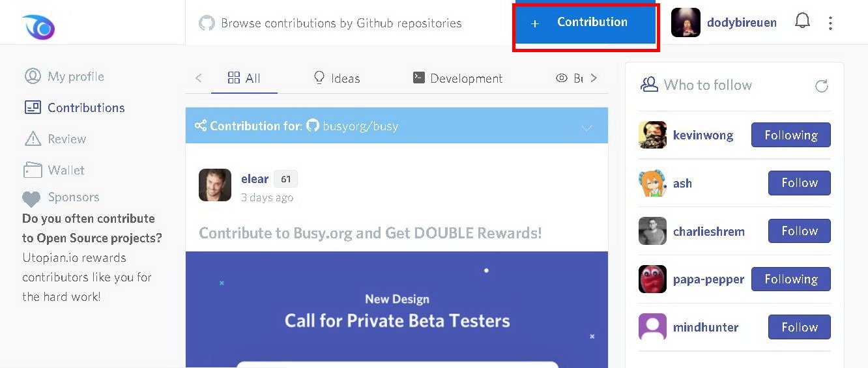Unfollow kevinwong via the Following button
Screen dimensions: 868x368
tap(790, 135)
